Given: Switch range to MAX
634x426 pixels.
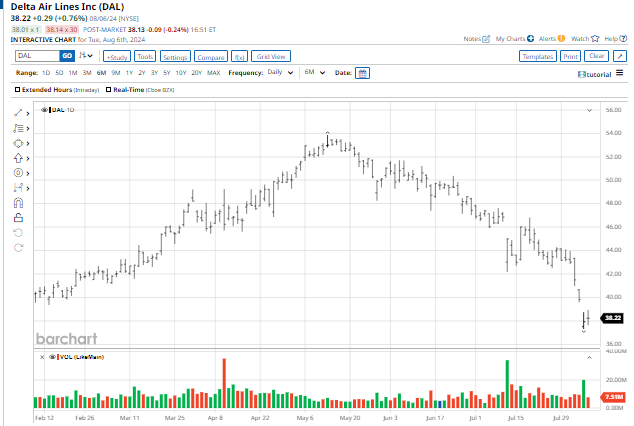Looking at the screenshot, I should point(213,73).
